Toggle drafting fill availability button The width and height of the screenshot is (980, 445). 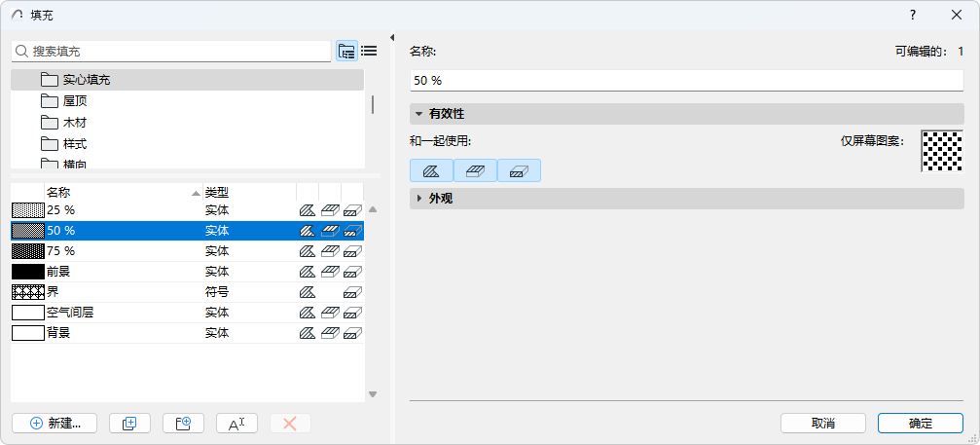[431, 170]
